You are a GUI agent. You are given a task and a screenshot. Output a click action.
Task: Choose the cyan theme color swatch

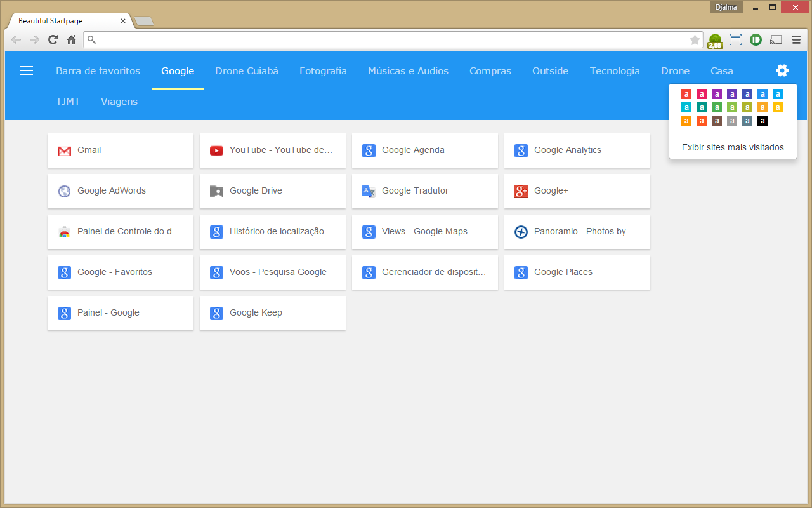(686, 107)
